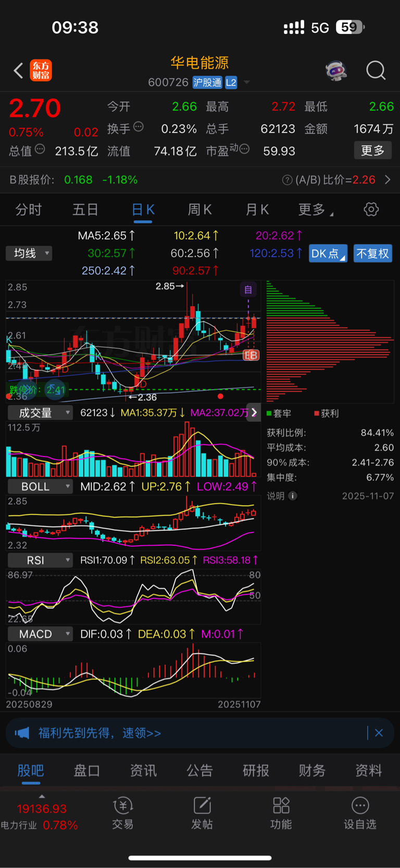Expand the 电力行业 index bar arrow
This screenshot has width=400, height=868.
pyautogui.click(x=42, y=797)
